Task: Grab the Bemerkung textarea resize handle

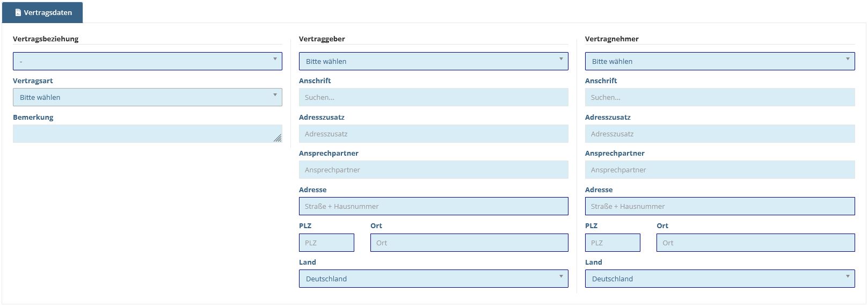Action: coord(278,139)
